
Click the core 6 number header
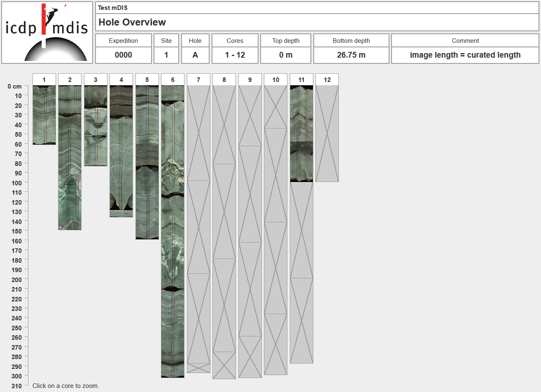tap(173, 79)
